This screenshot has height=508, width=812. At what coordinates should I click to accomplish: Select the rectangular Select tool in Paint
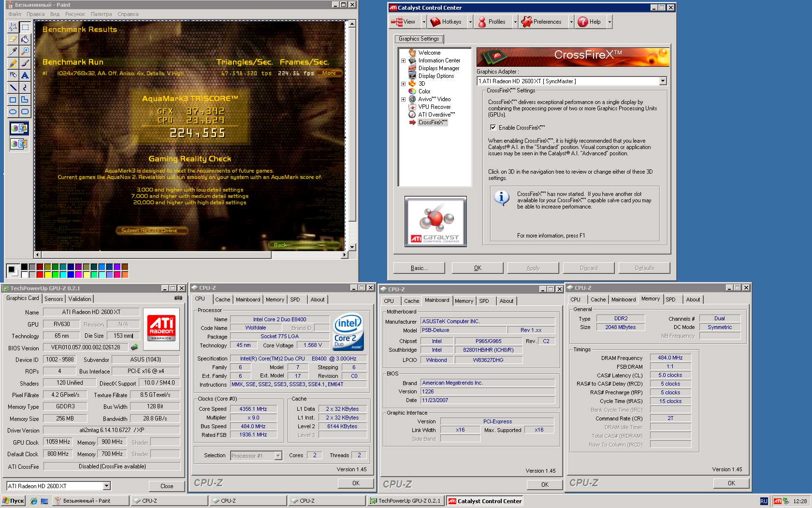(x=25, y=27)
